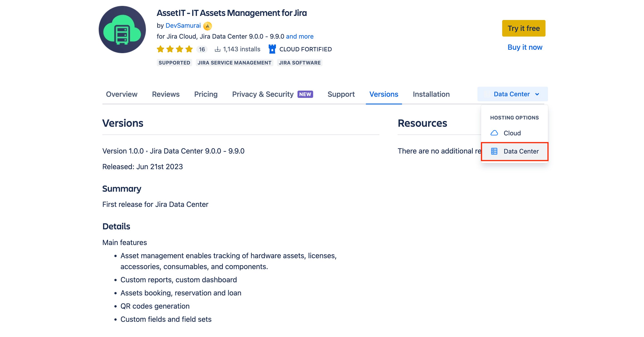Open the Installation tab
Screen dimensions: 644x337
click(x=431, y=94)
